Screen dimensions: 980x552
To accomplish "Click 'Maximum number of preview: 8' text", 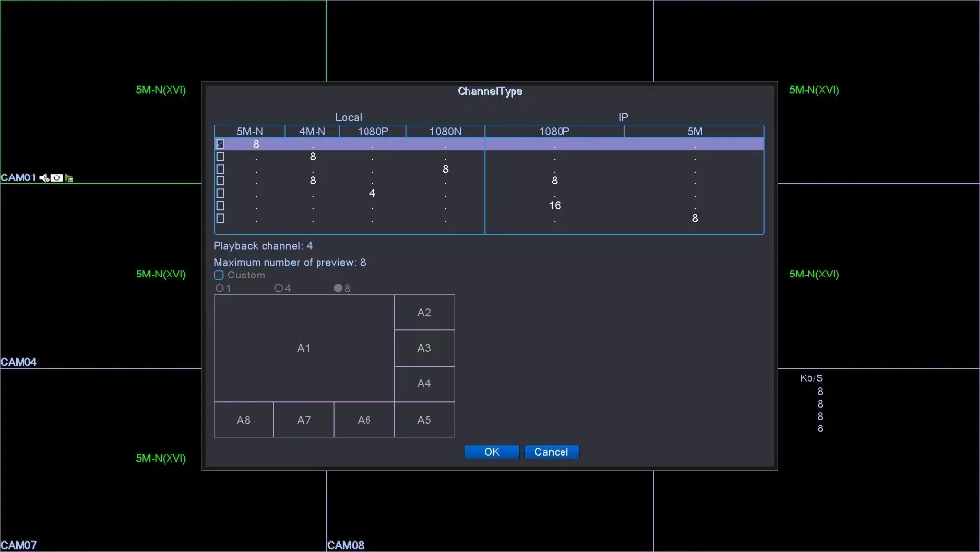I will (289, 262).
